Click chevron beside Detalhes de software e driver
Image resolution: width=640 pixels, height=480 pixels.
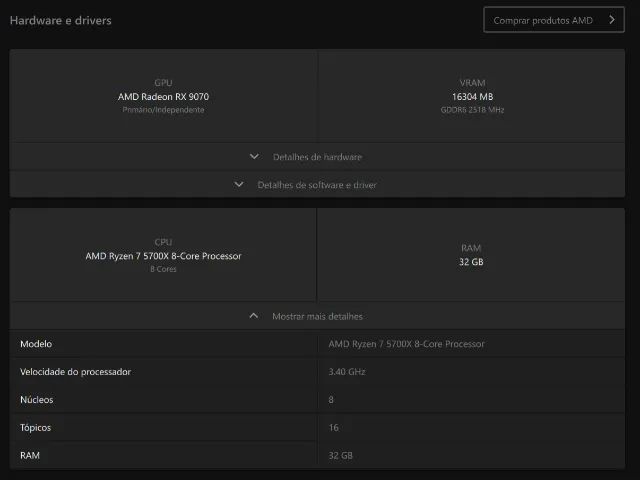[x=239, y=184]
